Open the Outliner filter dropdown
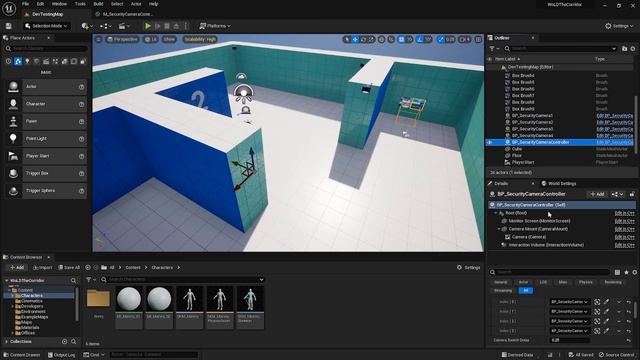This screenshot has height=360, width=640. tap(493, 49)
